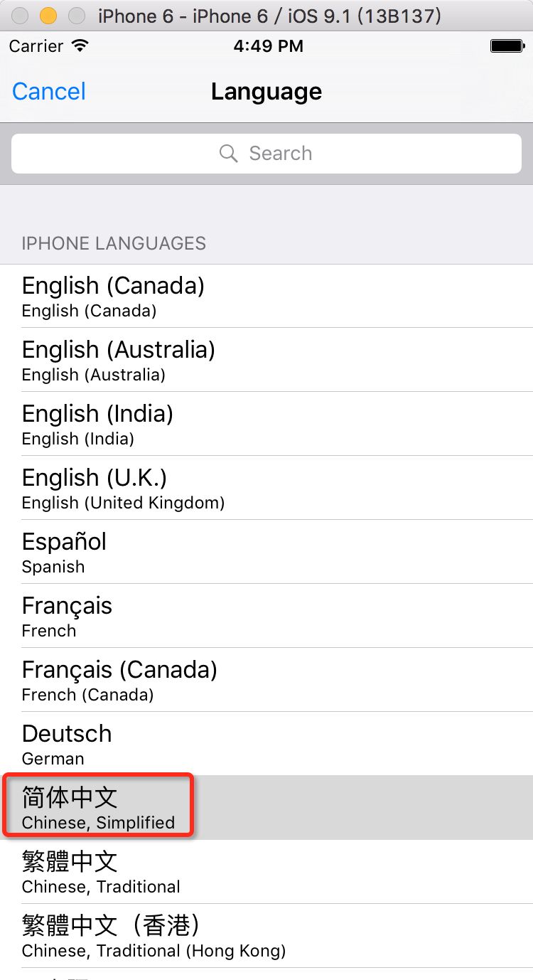Viewport: 533px width, 980px height.
Task: Select Español (Spanish) language
Action: click(x=266, y=552)
